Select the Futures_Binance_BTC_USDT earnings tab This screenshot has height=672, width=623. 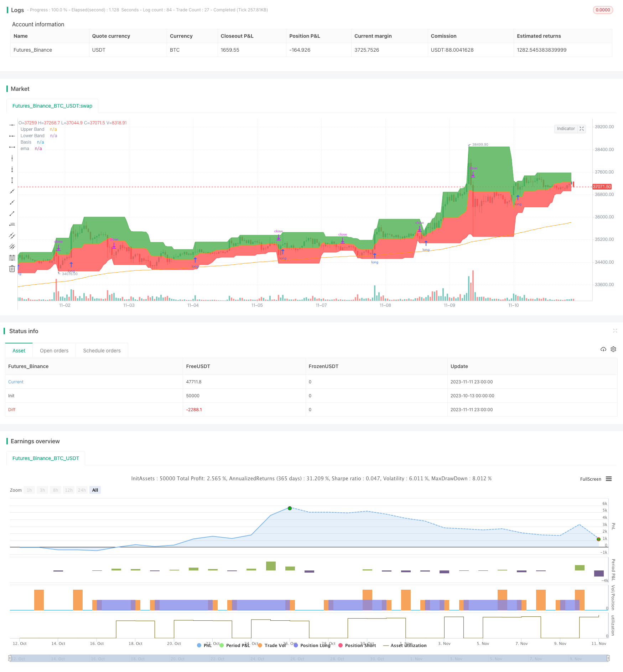(x=46, y=458)
